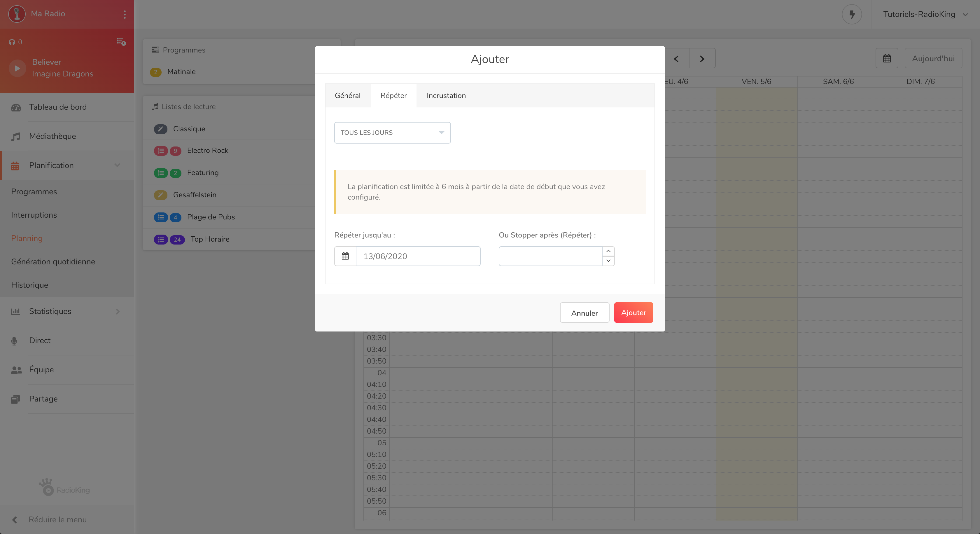The image size is (980, 534).
Task: Click the SAM. 6/6 column header
Action: (x=838, y=81)
